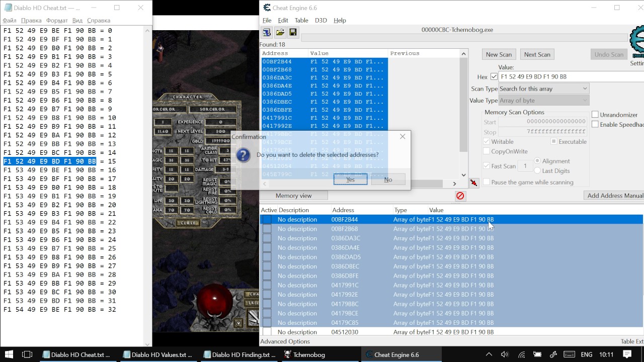Image resolution: width=644 pixels, height=362 pixels.
Task: Click the Open Process icon in Cheat Engine
Action: pos(267,33)
